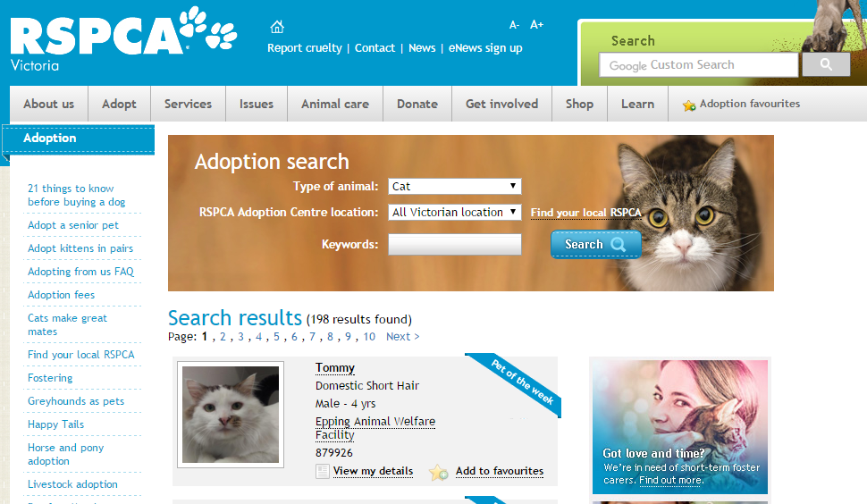Go to results page 2

[x=223, y=337]
